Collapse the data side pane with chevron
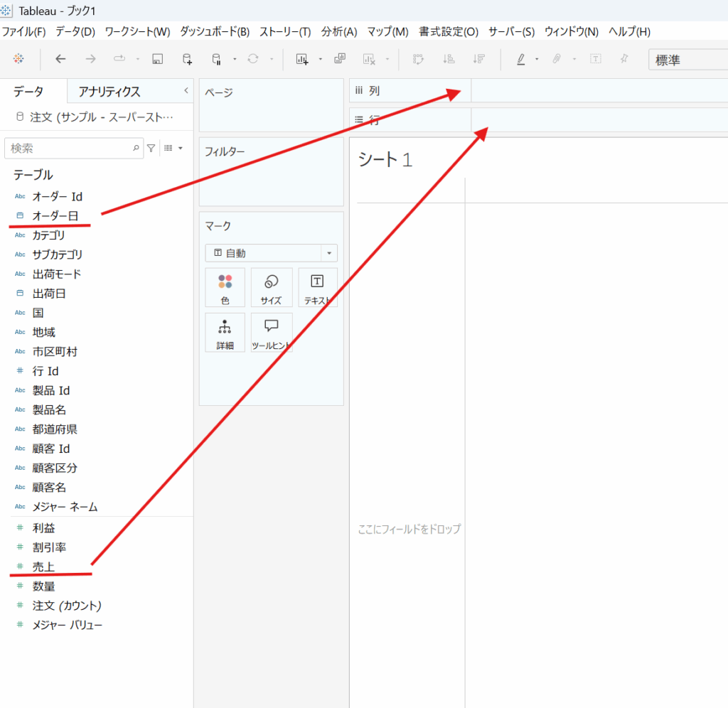The height and width of the screenshot is (708, 728). tap(186, 90)
